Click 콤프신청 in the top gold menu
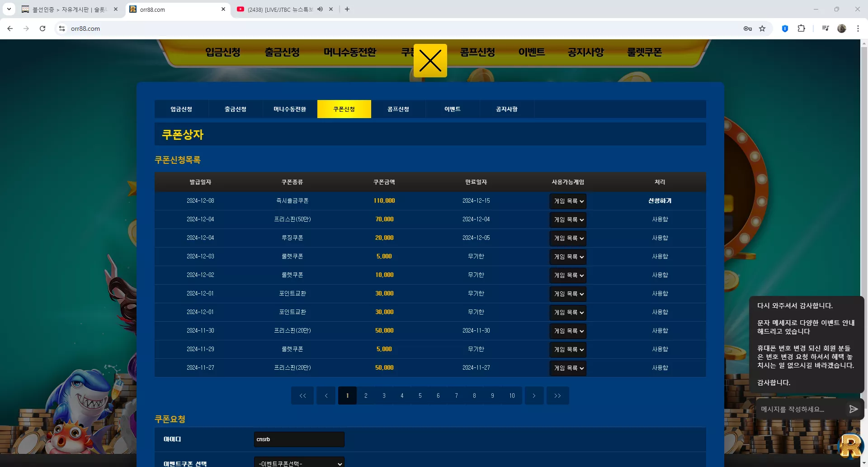The image size is (868, 467). pos(478,52)
